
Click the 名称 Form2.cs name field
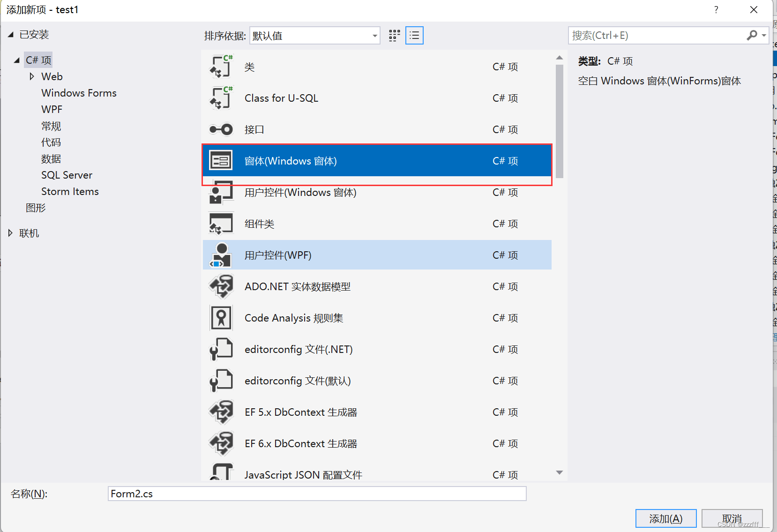pos(317,494)
